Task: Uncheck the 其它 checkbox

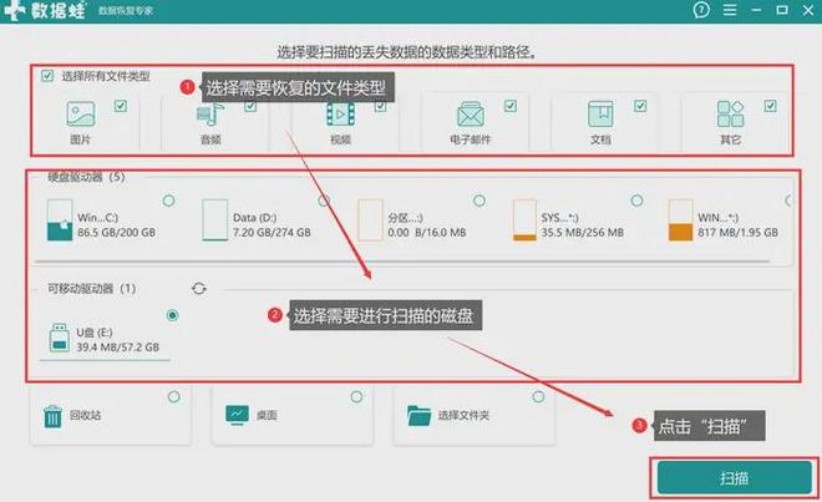Action: click(x=770, y=106)
